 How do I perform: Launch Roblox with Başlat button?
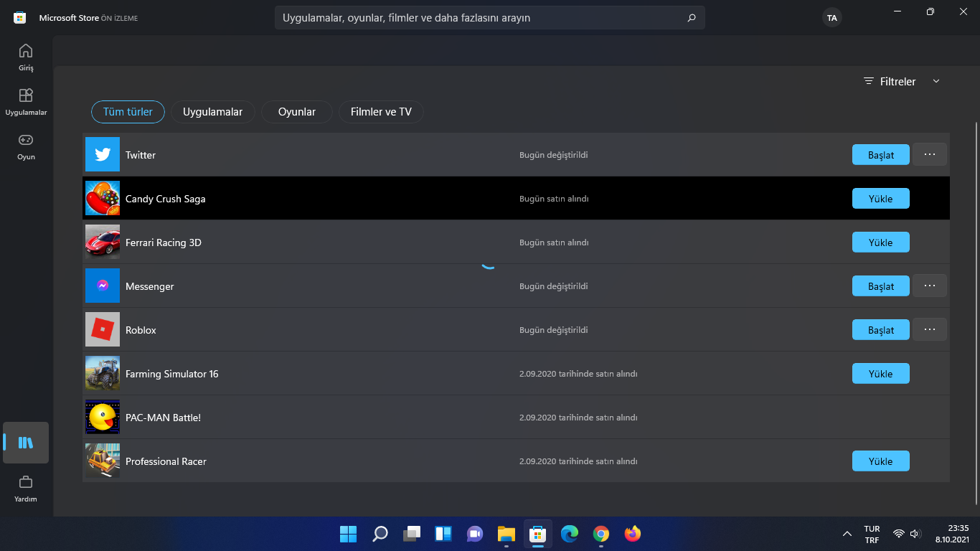coord(881,329)
